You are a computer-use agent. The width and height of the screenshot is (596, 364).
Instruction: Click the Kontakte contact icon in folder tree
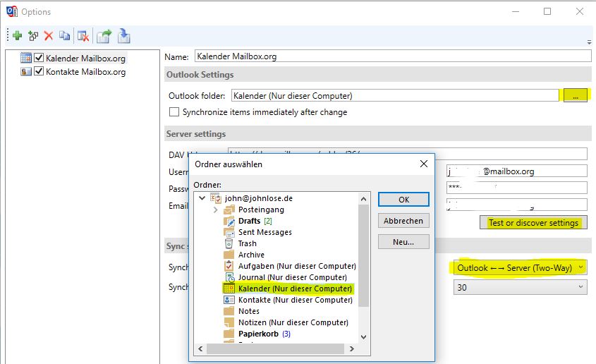(229, 300)
